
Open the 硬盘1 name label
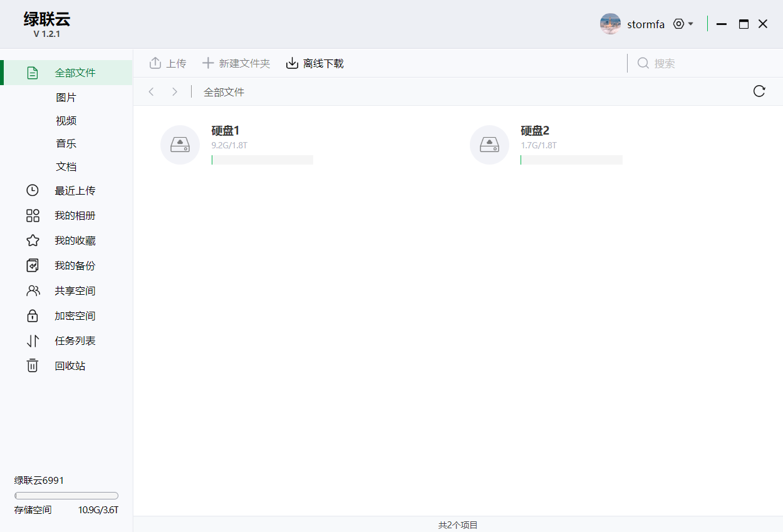point(226,131)
